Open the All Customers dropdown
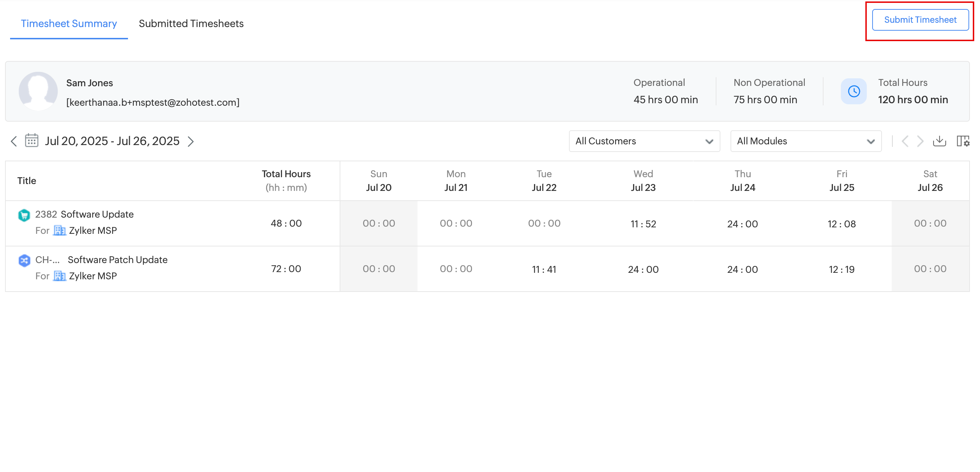 point(644,141)
